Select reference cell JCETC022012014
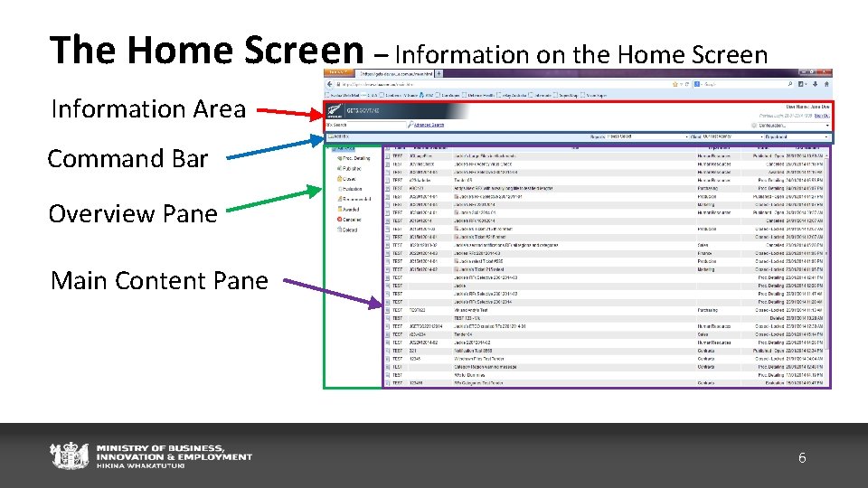 [x=426, y=326]
